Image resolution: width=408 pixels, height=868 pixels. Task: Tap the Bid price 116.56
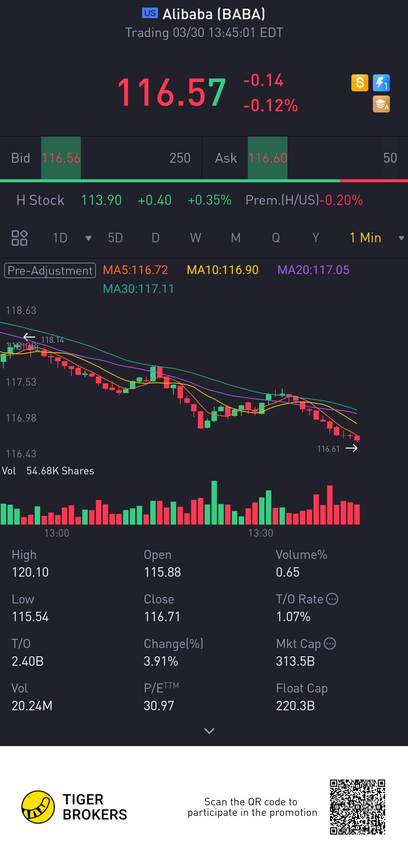(x=61, y=158)
